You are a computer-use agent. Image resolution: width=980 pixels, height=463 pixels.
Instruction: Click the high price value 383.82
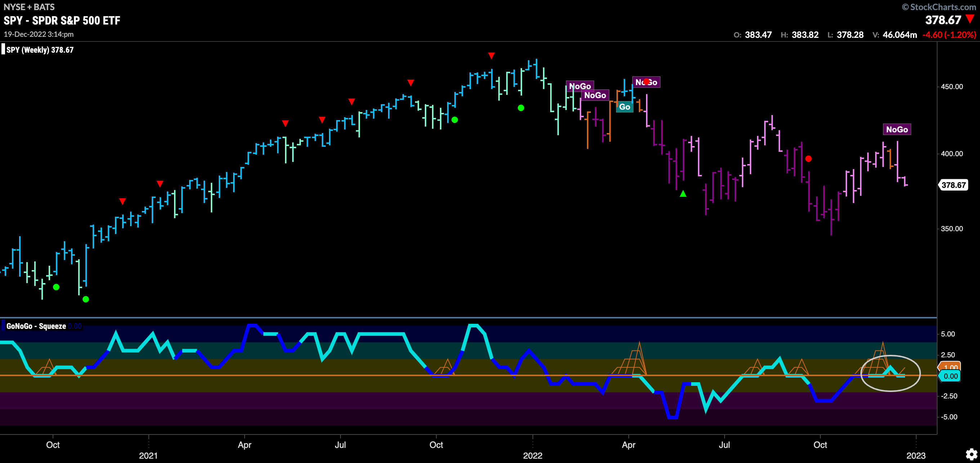click(805, 35)
